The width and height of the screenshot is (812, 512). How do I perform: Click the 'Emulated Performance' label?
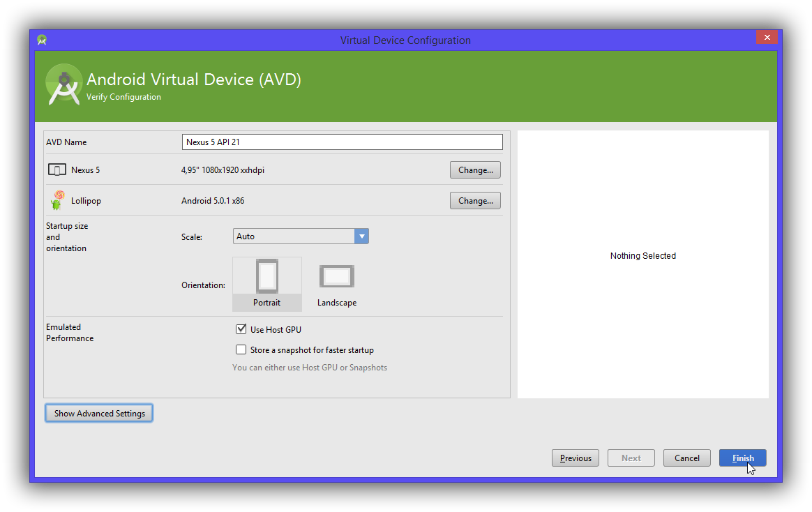click(70, 332)
